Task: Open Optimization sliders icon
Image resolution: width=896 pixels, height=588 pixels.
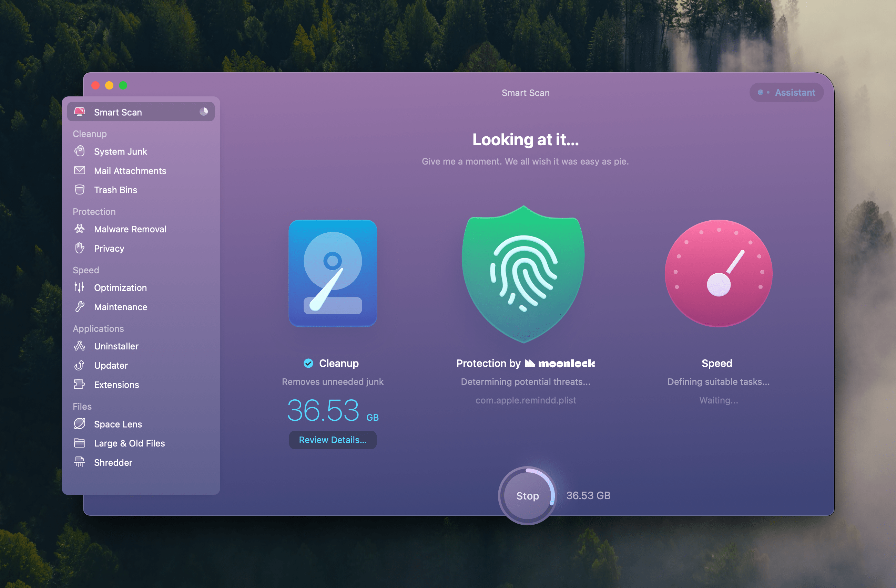Action: (80, 287)
